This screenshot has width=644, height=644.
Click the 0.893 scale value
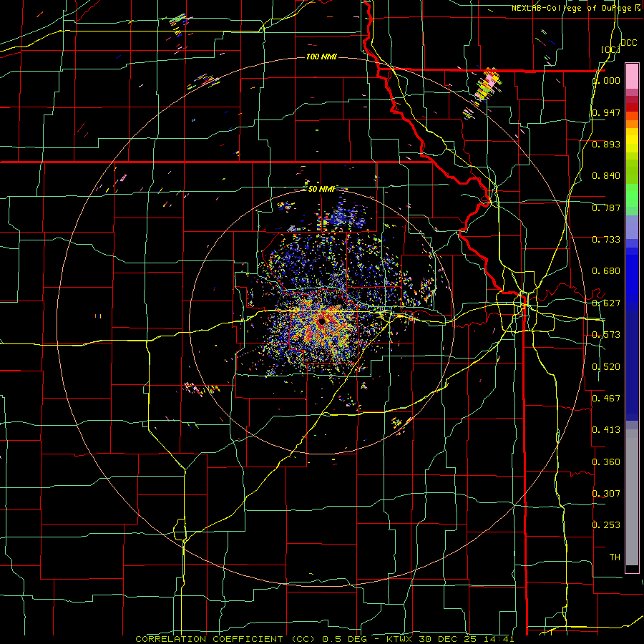tap(606, 144)
